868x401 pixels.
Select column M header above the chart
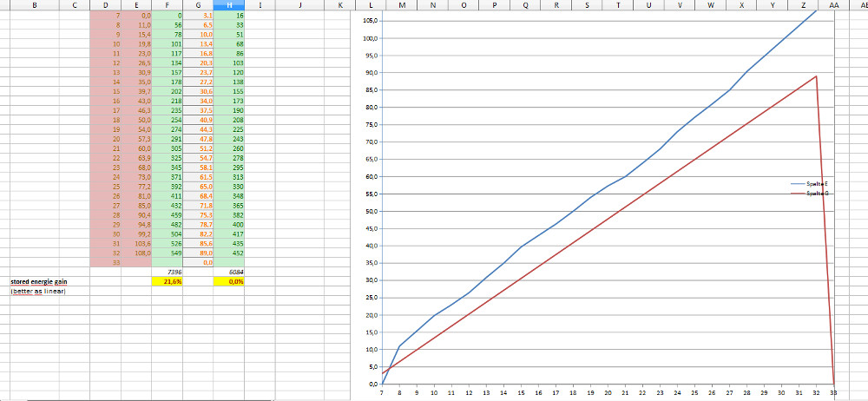point(402,5)
